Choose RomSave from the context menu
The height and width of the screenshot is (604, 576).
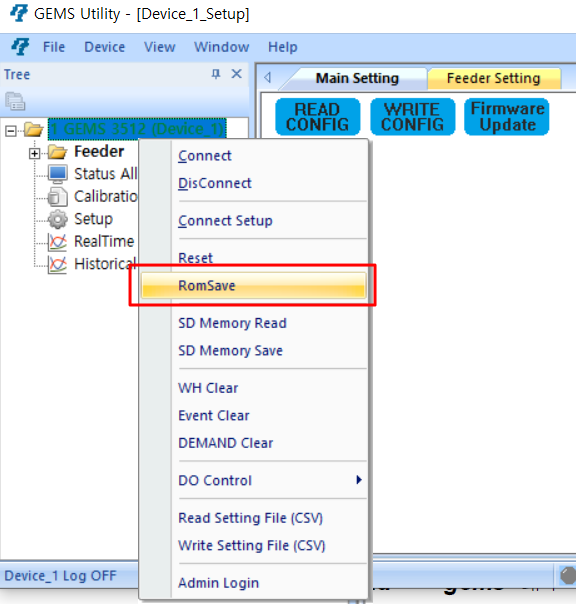coord(254,285)
